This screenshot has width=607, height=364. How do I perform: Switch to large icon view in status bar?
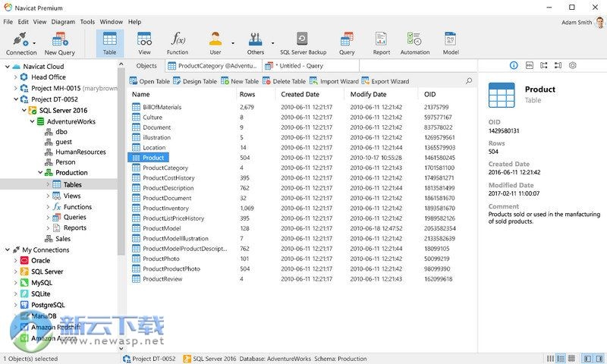coord(550,359)
